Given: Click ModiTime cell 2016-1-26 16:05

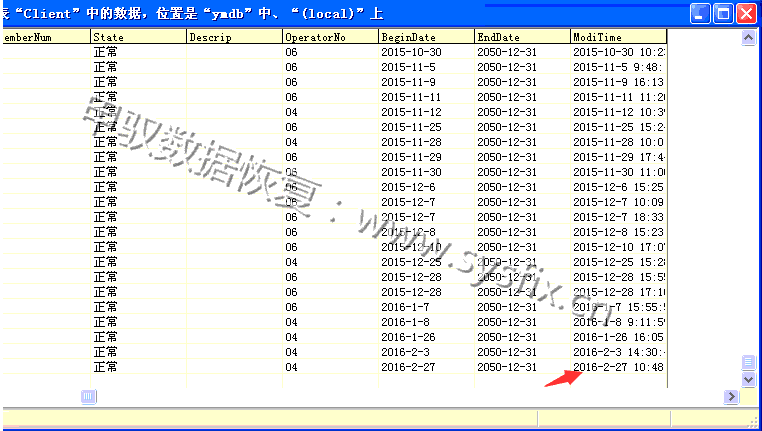Looking at the screenshot, I should pyautogui.click(x=618, y=337).
